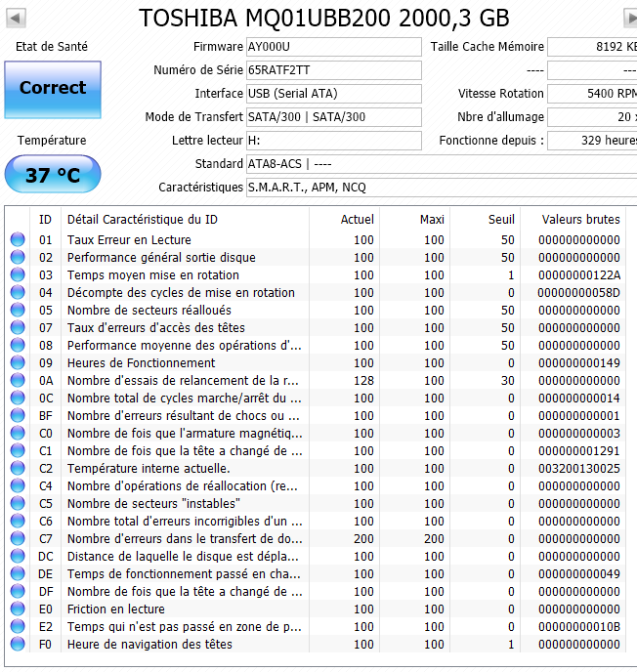
Task: Click the 37 °C temperature button
Action: coord(53,176)
